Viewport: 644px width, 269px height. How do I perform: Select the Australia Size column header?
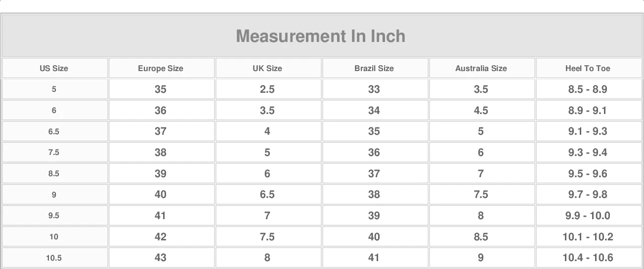(481, 68)
